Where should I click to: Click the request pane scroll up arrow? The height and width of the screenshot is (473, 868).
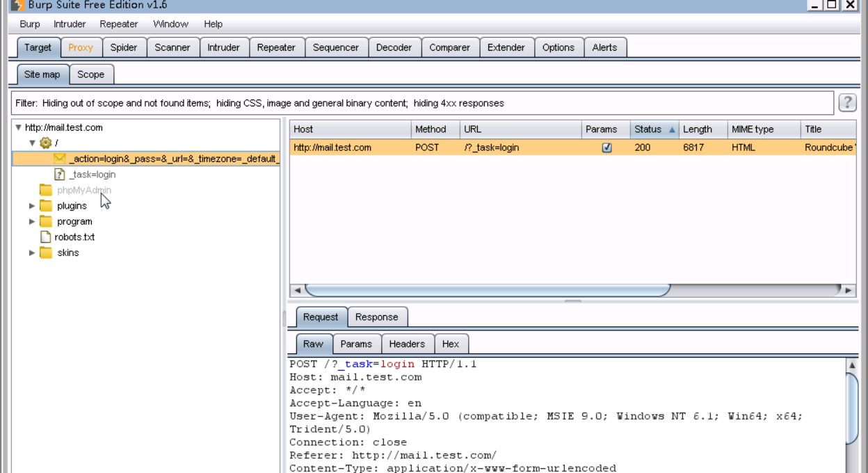click(x=852, y=365)
